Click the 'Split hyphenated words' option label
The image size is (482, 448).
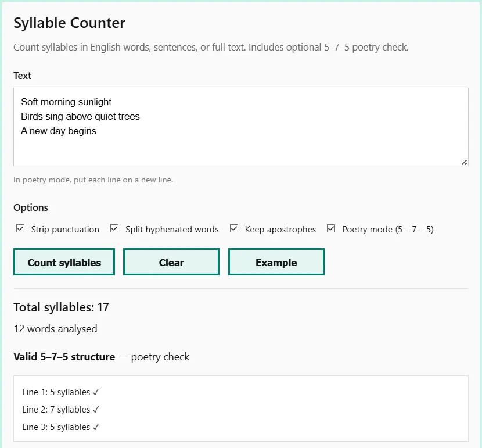pyautogui.click(x=172, y=230)
